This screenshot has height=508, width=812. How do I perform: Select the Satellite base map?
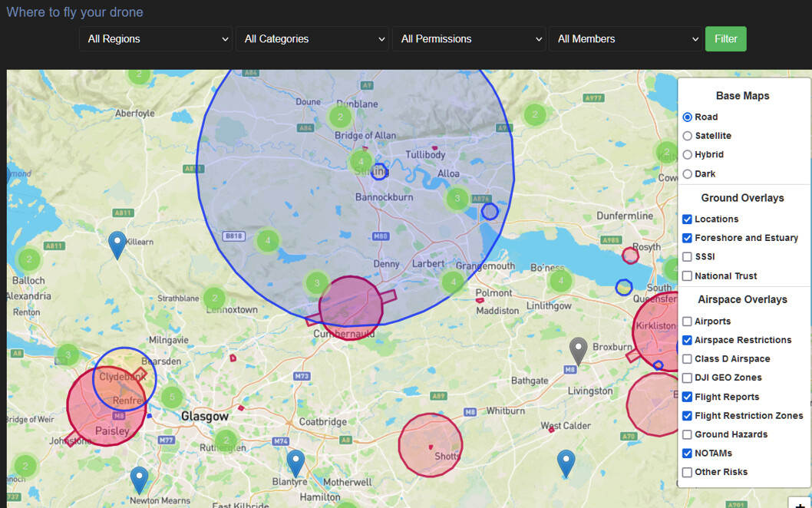pos(687,136)
